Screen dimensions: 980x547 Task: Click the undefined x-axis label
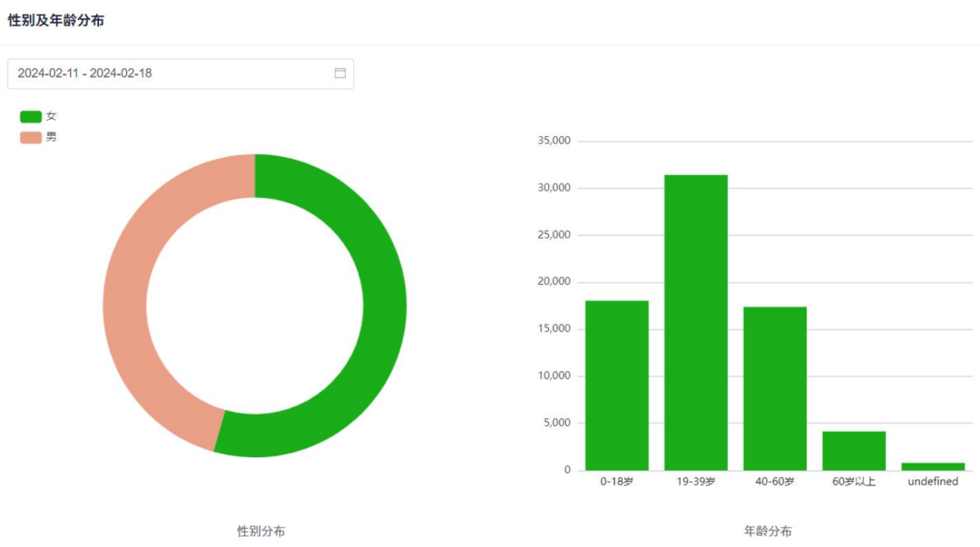click(933, 482)
